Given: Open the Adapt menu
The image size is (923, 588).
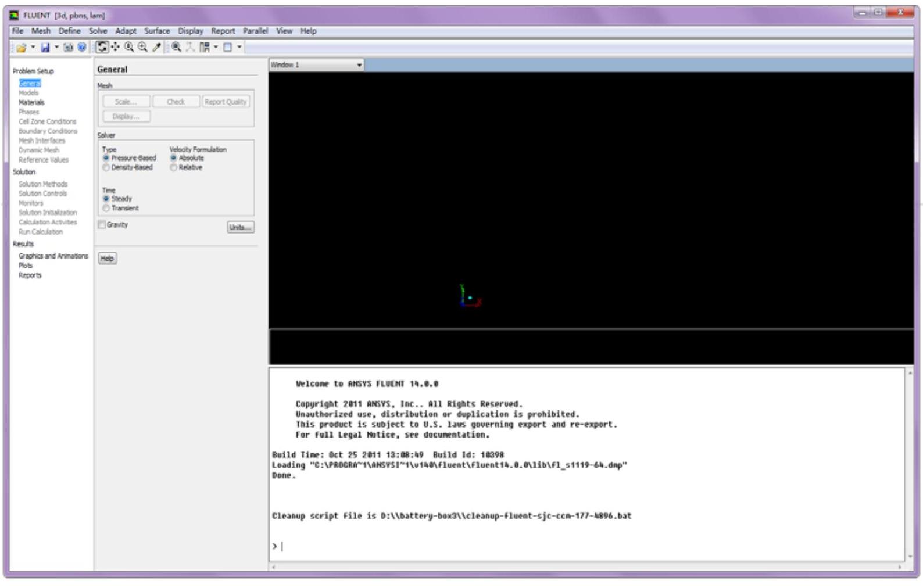Looking at the screenshot, I should click(x=126, y=31).
